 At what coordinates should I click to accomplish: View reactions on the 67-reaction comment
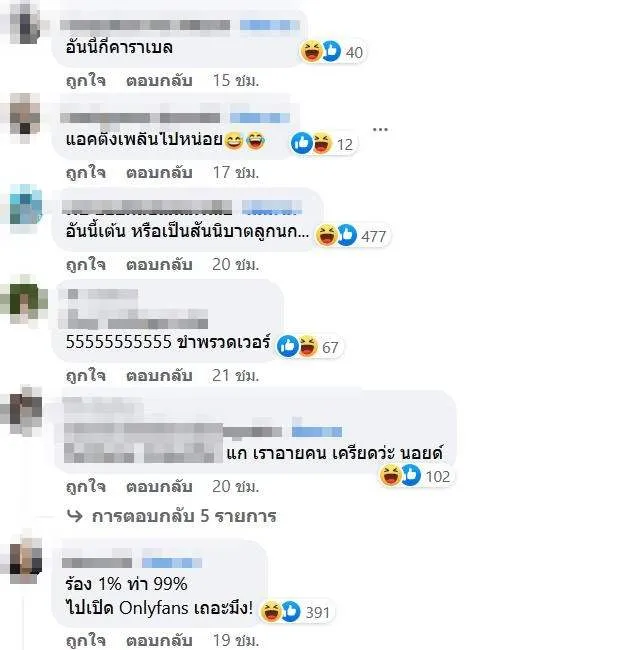pyautogui.click(x=309, y=346)
